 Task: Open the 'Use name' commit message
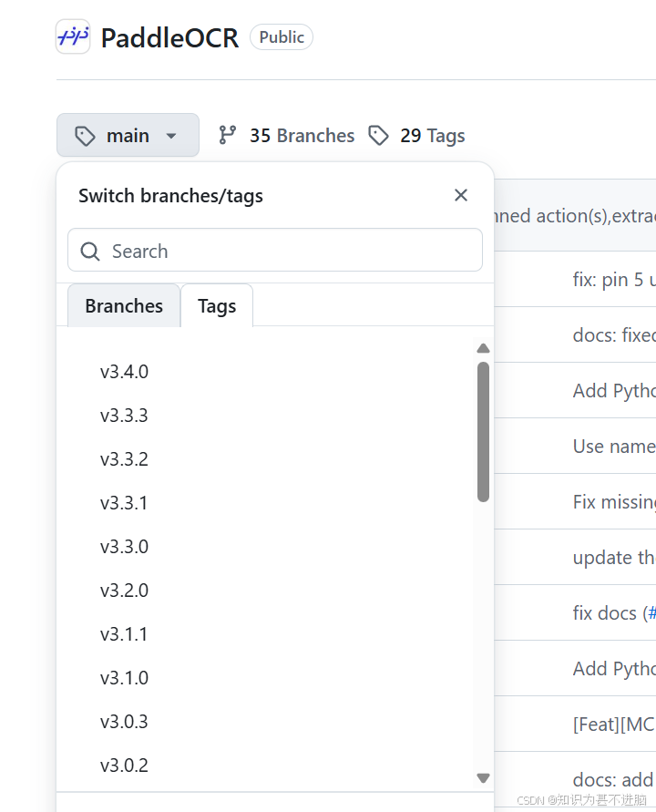(614, 447)
